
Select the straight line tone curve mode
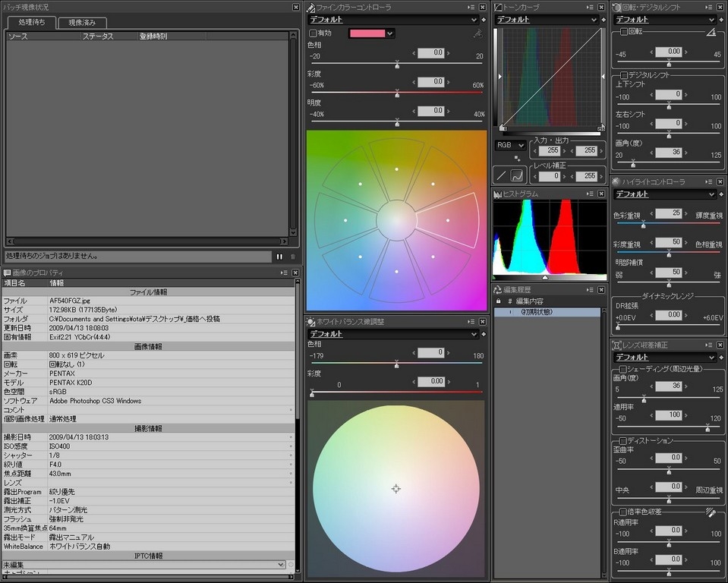point(501,175)
